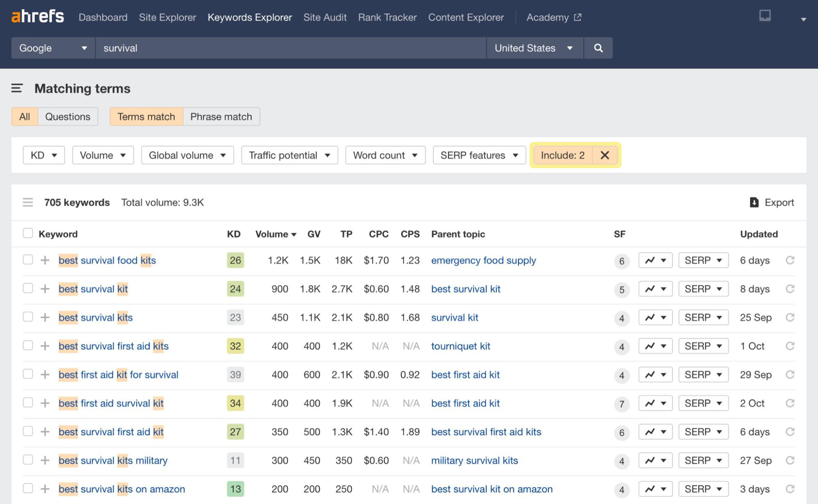Remove the Include filter using the X
818x504 pixels.
pos(605,155)
